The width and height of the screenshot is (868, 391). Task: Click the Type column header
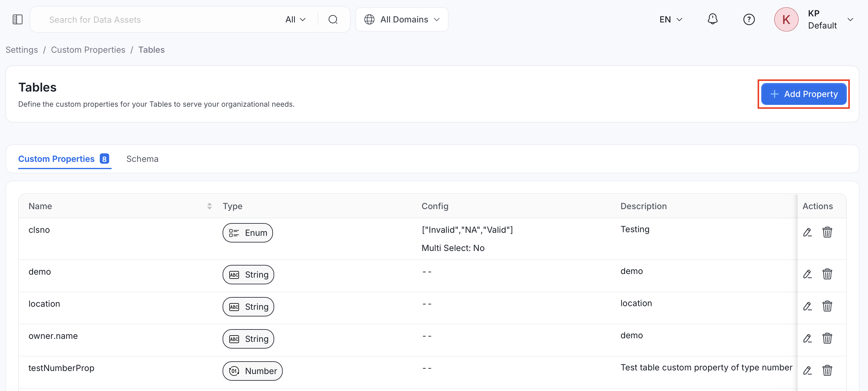(x=233, y=206)
